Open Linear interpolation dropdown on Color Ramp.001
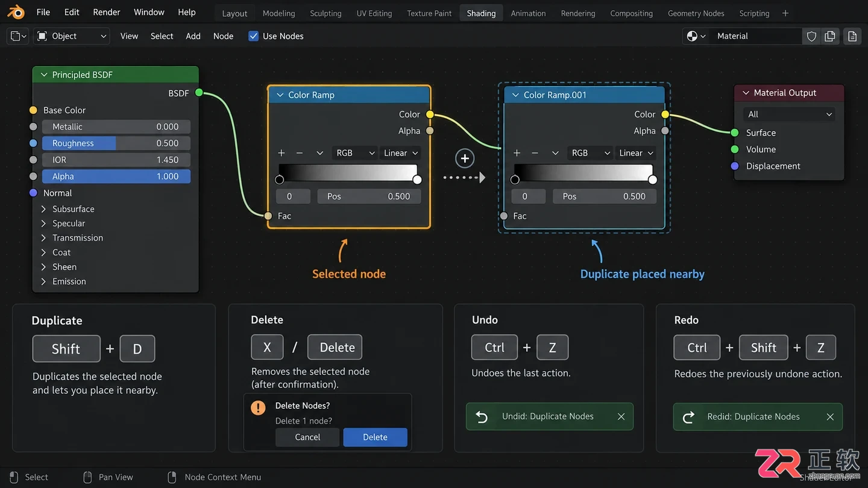868x488 pixels. coord(636,153)
